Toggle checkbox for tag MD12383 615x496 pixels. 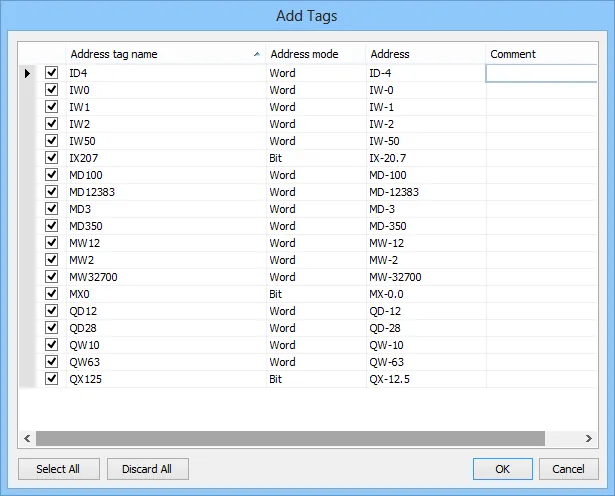51,192
